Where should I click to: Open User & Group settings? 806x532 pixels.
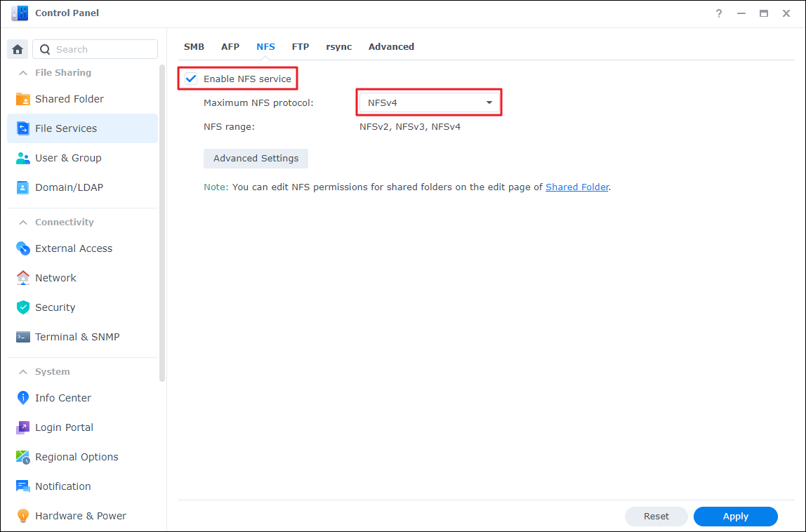(23, 158)
